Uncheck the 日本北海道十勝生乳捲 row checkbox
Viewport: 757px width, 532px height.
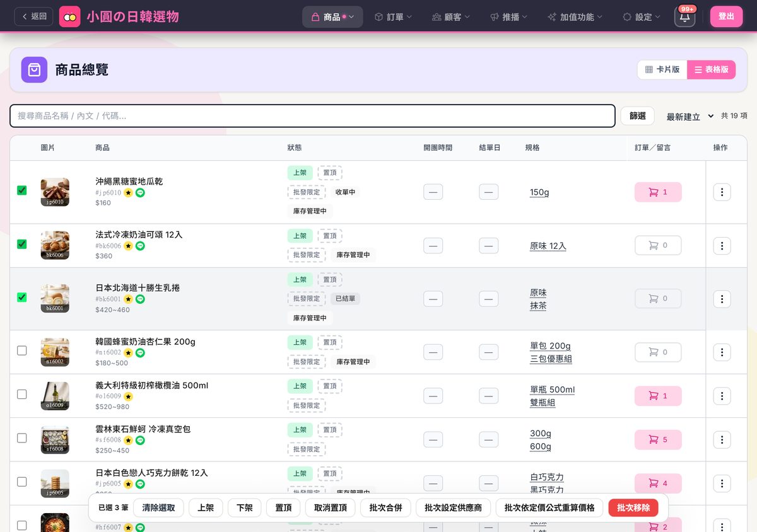pos(22,297)
